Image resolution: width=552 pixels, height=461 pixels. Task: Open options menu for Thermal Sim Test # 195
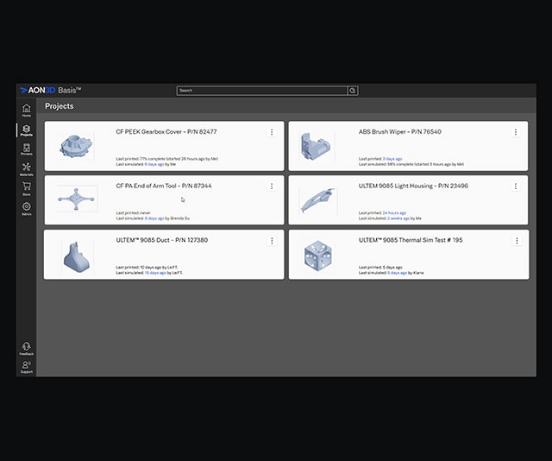(x=517, y=241)
